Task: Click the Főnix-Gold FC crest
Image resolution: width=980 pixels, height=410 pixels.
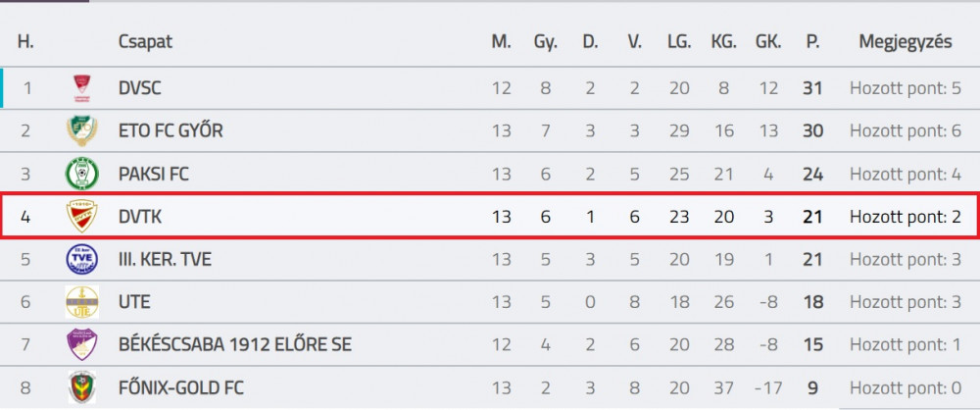Action: (82, 387)
